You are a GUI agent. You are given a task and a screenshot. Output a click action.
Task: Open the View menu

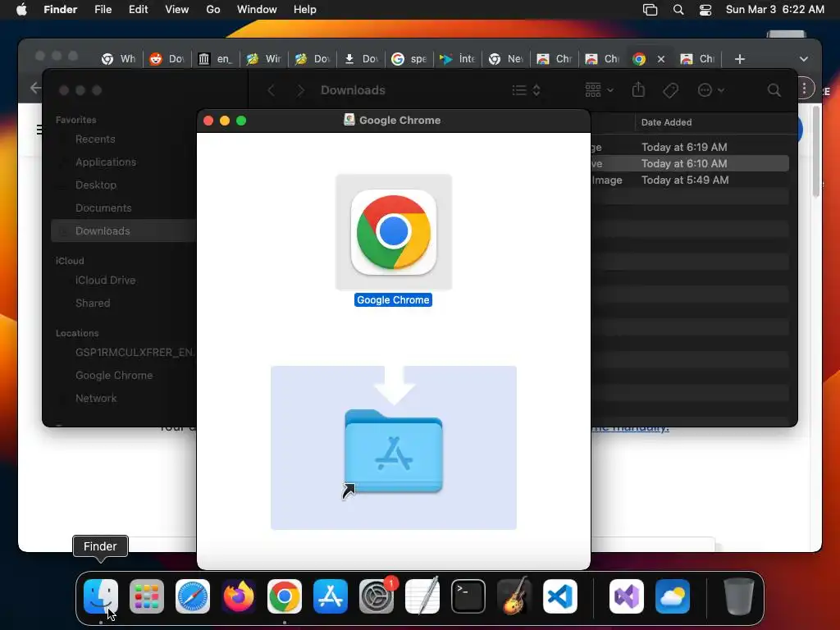[177, 10]
